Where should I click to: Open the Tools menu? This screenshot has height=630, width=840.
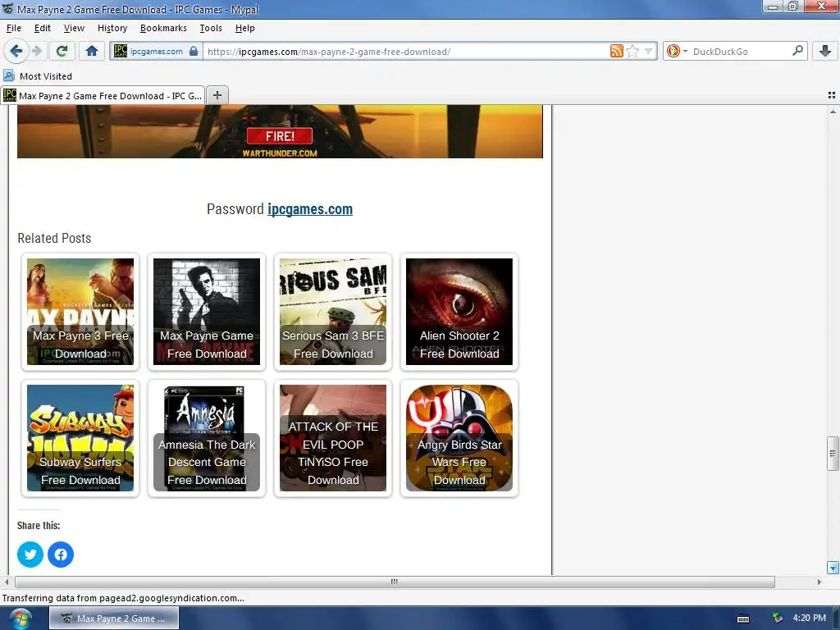pos(211,28)
